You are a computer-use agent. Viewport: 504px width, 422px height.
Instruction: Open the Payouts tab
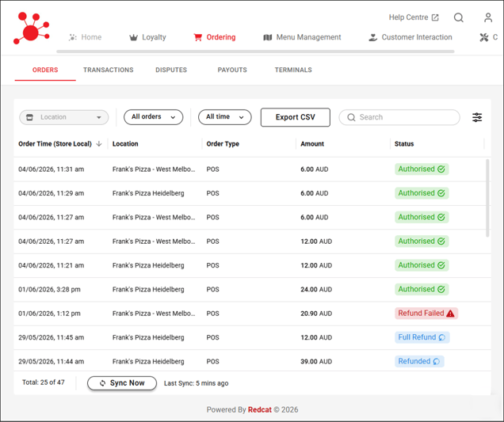coord(232,70)
